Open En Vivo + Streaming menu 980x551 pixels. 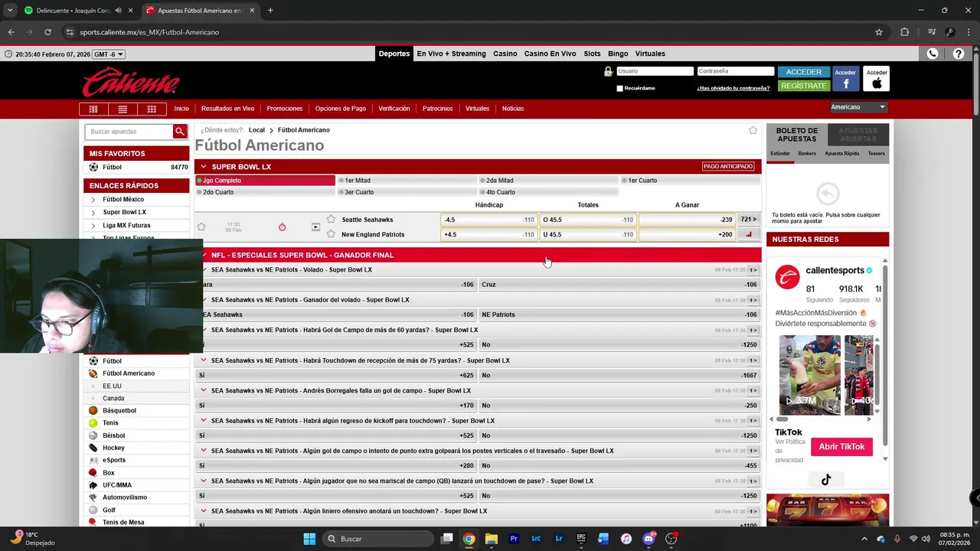tap(451, 54)
